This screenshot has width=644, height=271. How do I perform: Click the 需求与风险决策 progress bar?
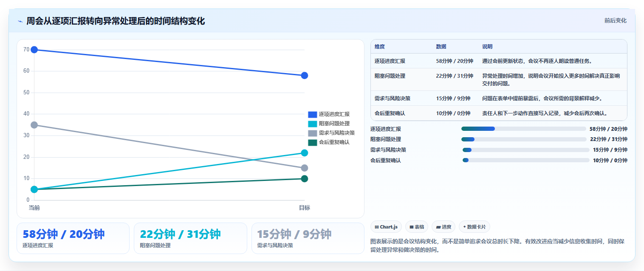click(x=526, y=150)
